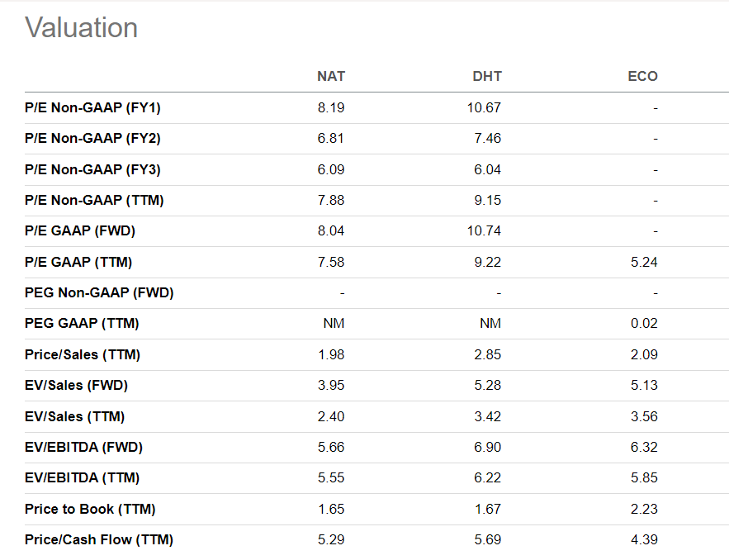This screenshot has width=729, height=560.
Task: Open the EV/Sales (TTM) metric
Action: click(x=75, y=417)
